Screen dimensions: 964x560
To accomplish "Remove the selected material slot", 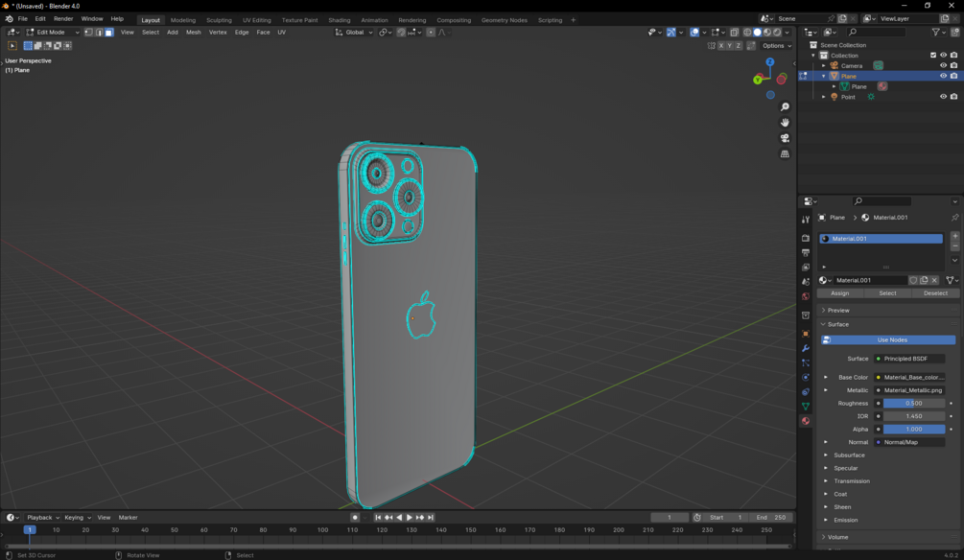I will click(x=954, y=245).
